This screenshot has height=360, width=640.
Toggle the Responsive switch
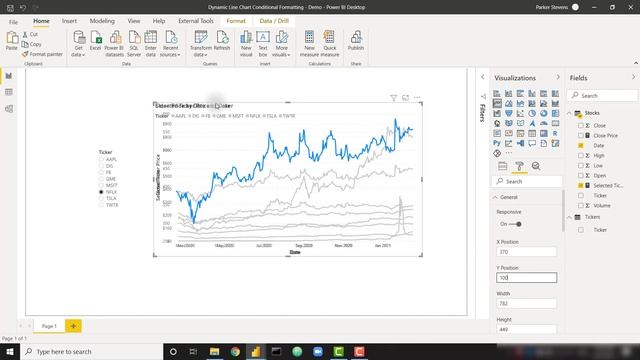(515, 224)
